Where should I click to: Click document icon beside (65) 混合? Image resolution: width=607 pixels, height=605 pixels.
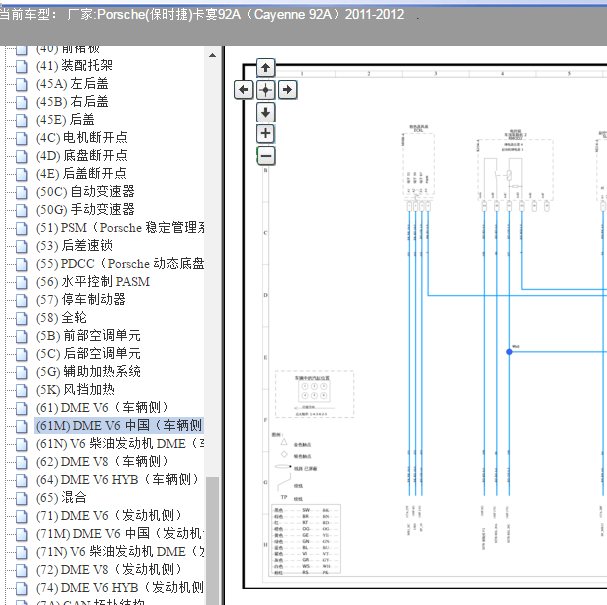[22, 498]
